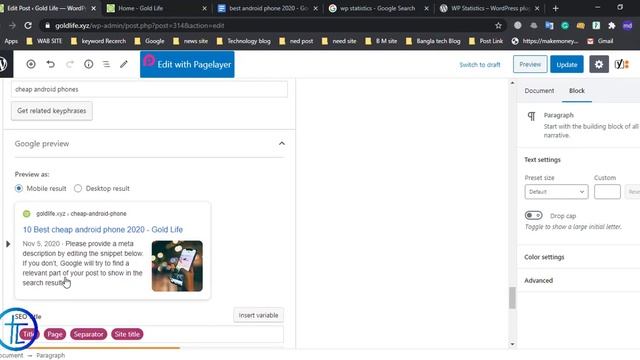Collapse the Text settings panel

pos(542,160)
